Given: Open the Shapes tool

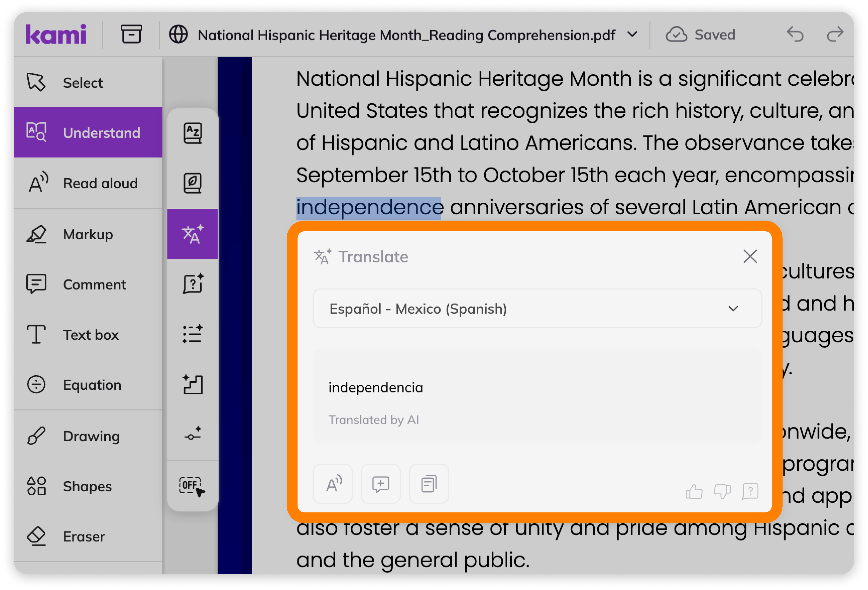Looking at the screenshot, I should click(88, 486).
